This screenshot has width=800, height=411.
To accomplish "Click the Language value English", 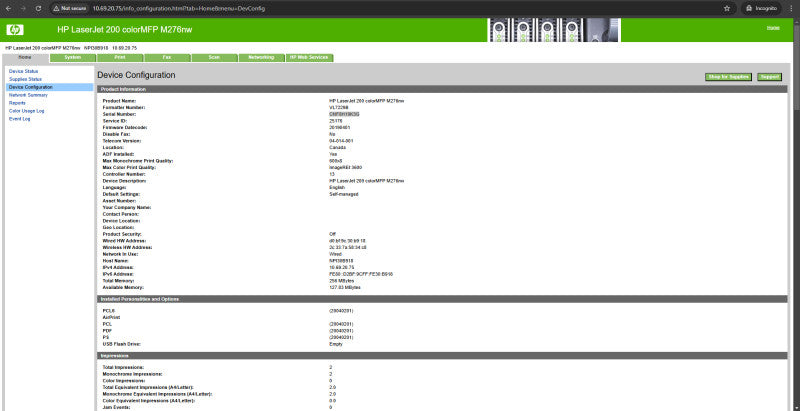I will 337,187.
